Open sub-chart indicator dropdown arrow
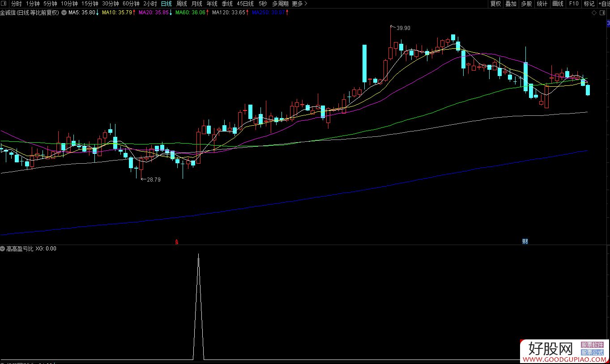 pyautogui.click(x=3, y=249)
